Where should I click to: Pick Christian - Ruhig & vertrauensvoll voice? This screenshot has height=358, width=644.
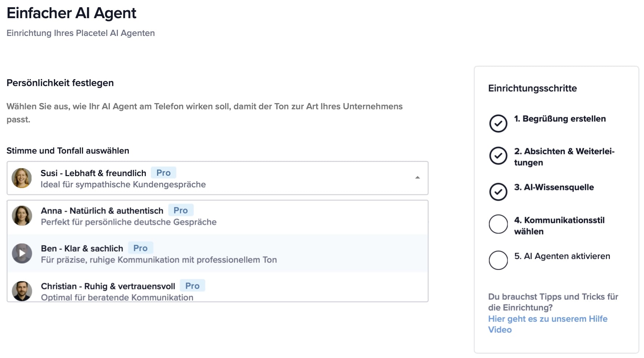click(108, 286)
